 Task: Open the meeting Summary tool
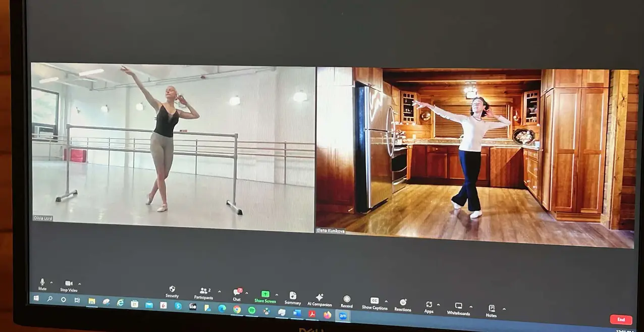(293, 296)
